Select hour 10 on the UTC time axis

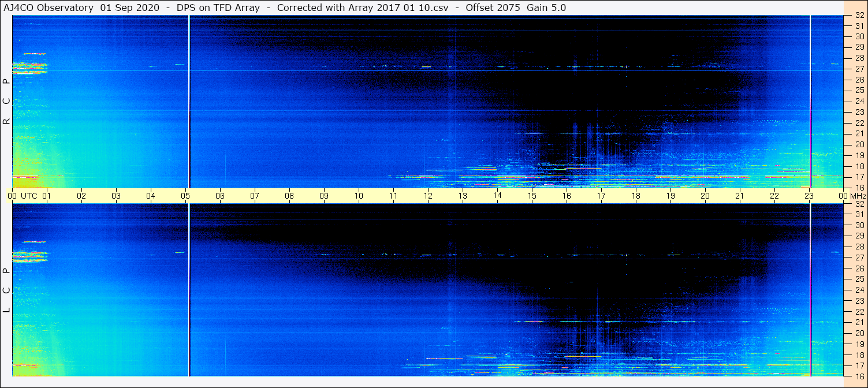(x=359, y=196)
